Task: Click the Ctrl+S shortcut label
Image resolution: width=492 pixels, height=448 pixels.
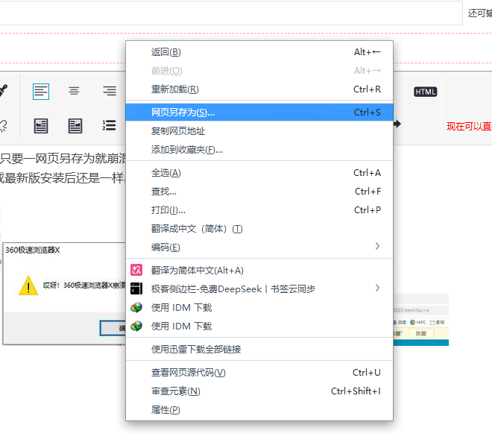Action: (367, 113)
